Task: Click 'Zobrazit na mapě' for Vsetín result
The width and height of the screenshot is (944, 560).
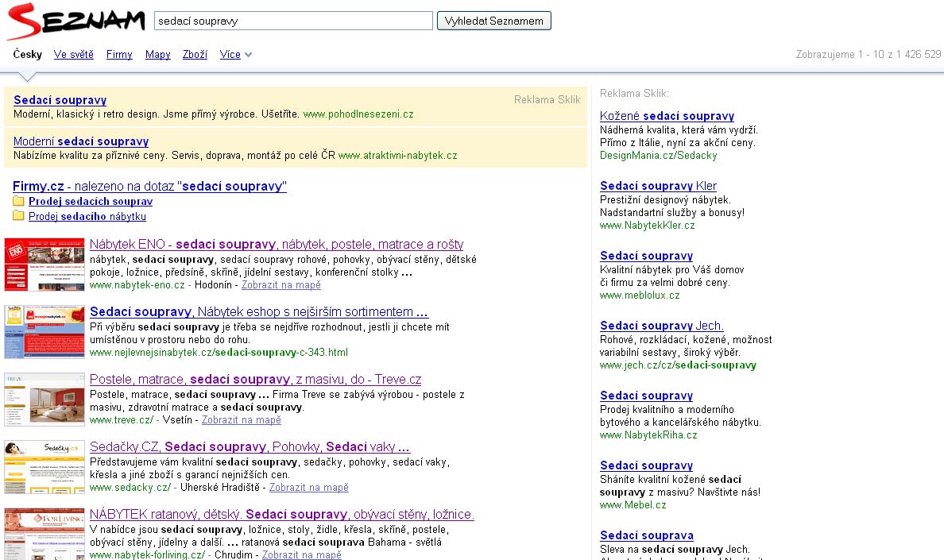Action: pyautogui.click(x=242, y=419)
